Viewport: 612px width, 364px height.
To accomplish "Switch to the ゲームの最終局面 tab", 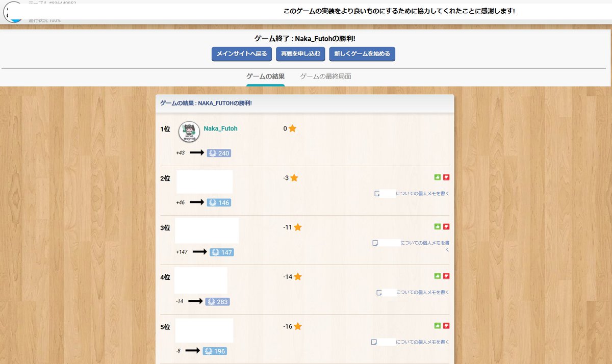I will pos(326,75).
